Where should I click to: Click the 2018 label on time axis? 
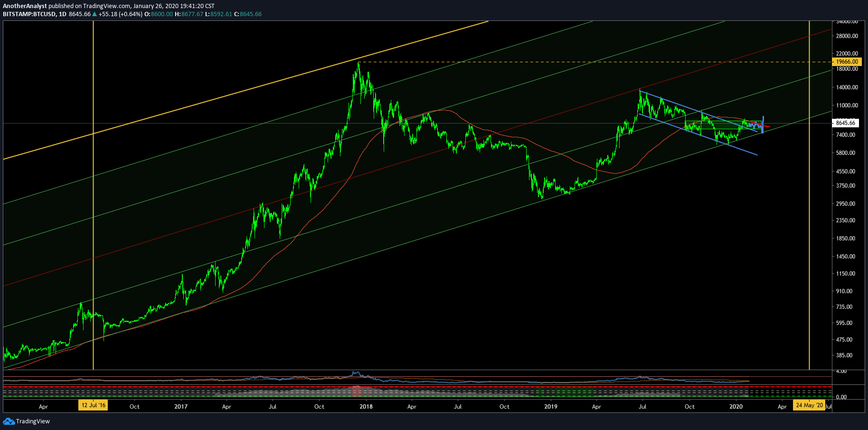coord(366,407)
